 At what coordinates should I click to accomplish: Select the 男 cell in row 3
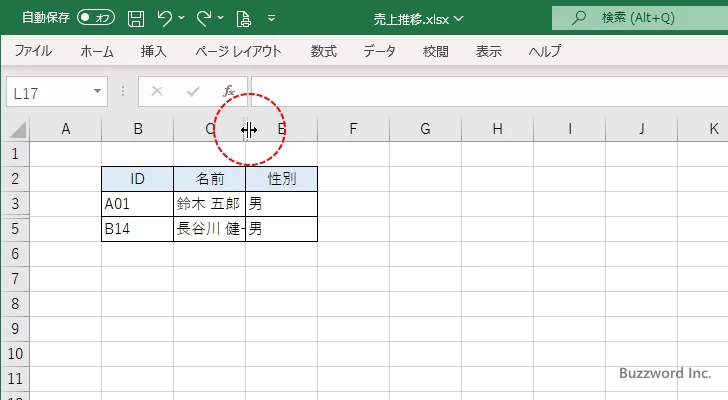(281, 204)
